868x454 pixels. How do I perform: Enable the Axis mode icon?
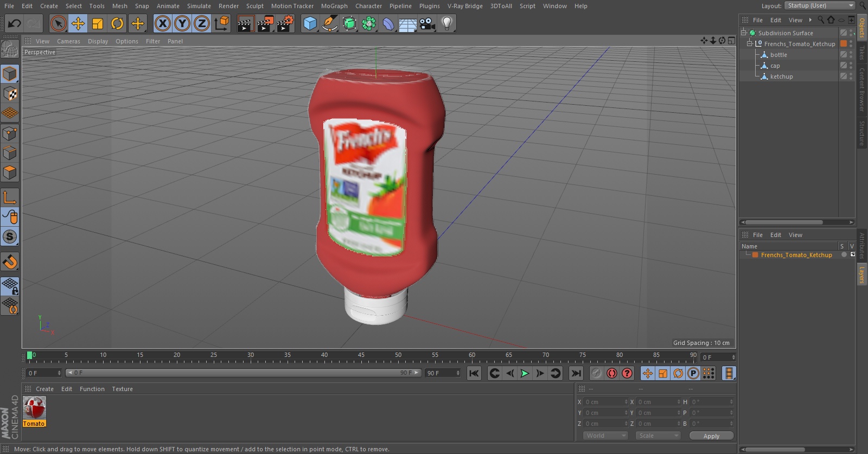pyautogui.click(x=10, y=197)
